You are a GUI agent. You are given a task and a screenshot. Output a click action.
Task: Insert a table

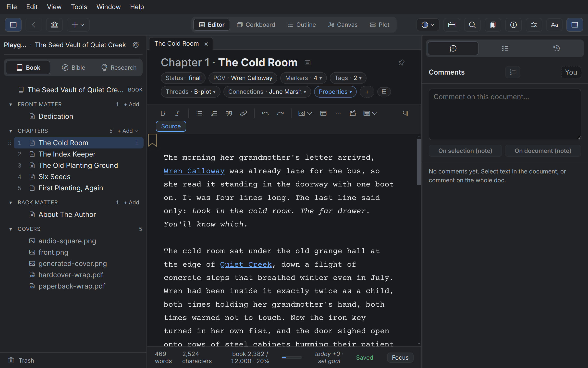[323, 113]
